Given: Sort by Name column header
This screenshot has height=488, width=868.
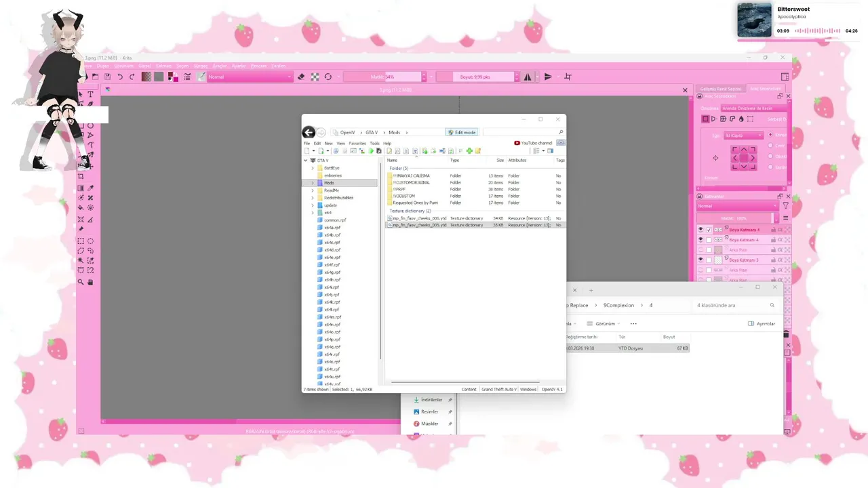Looking at the screenshot, I should click(392, 160).
